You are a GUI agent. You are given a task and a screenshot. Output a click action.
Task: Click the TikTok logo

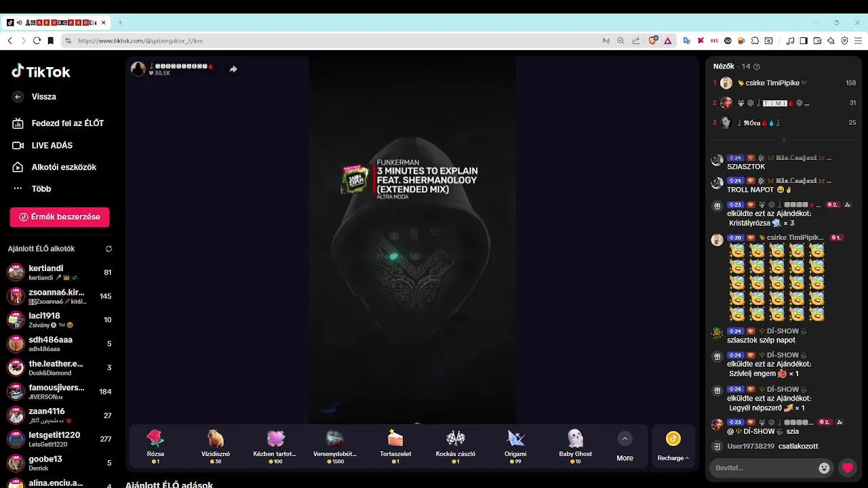pos(41,71)
